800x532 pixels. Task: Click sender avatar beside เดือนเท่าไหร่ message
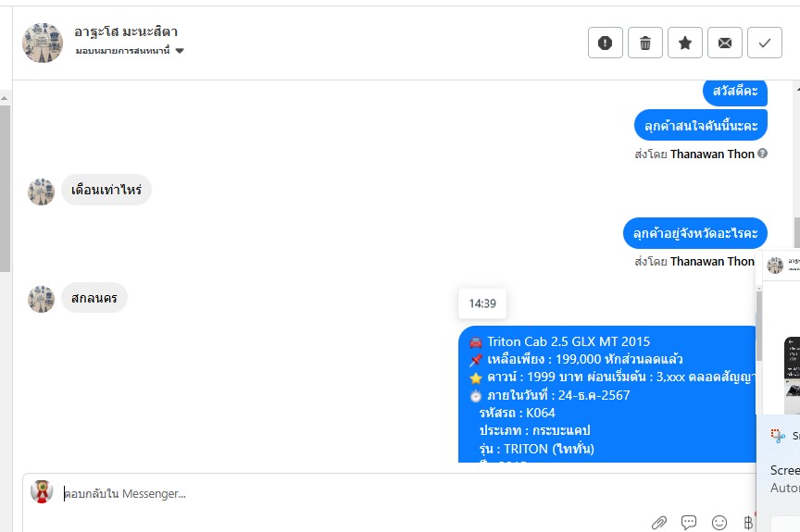[42, 192]
